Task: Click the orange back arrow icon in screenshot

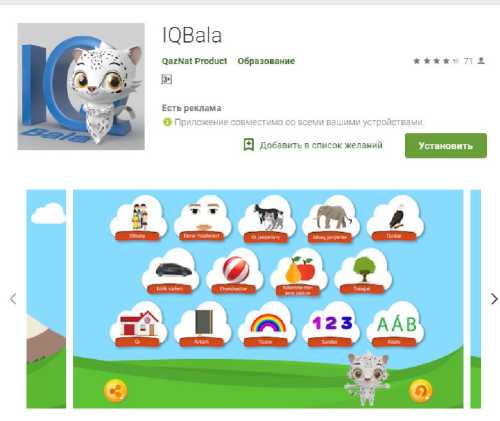Action: [x=420, y=391]
